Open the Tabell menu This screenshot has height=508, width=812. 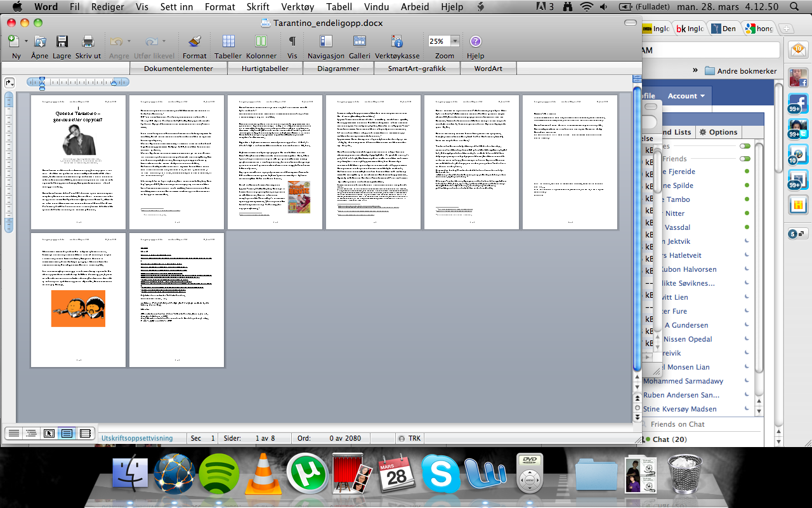[340, 7]
